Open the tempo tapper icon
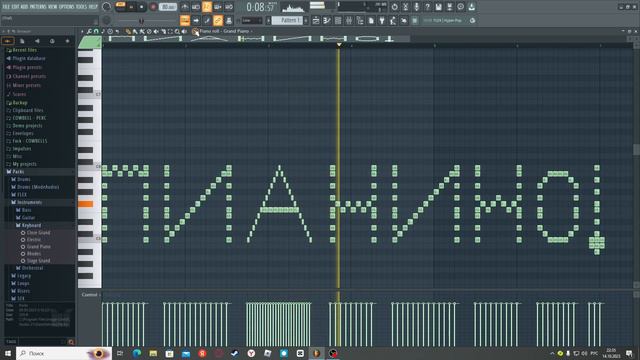This screenshot has width=640, height=360. [x=393, y=20]
